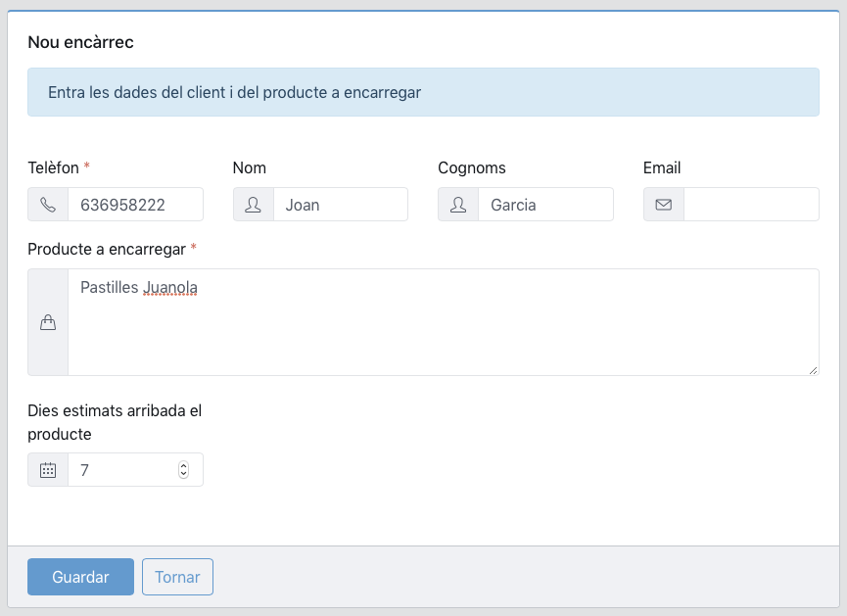Click into the empty Email input
This screenshot has height=616, width=847.
point(751,205)
